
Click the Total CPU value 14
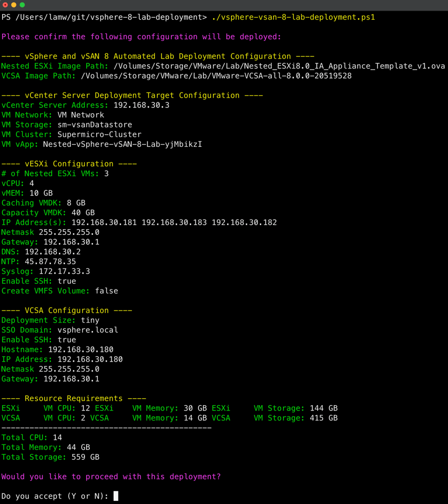57,438
